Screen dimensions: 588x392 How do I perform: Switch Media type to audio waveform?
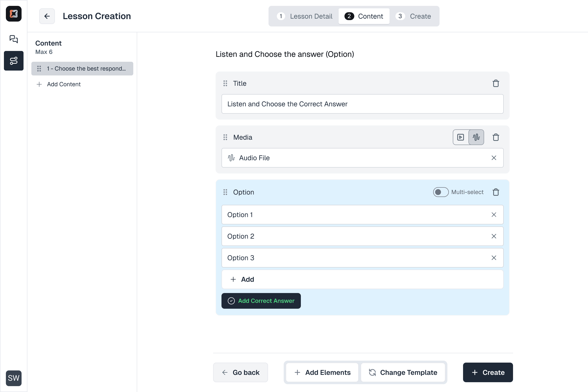pyautogui.click(x=476, y=137)
